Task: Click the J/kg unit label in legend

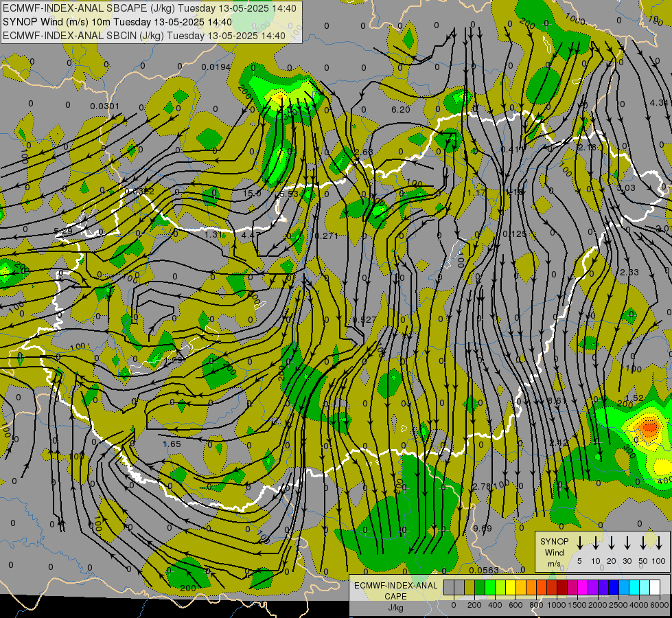Action: coord(396,608)
